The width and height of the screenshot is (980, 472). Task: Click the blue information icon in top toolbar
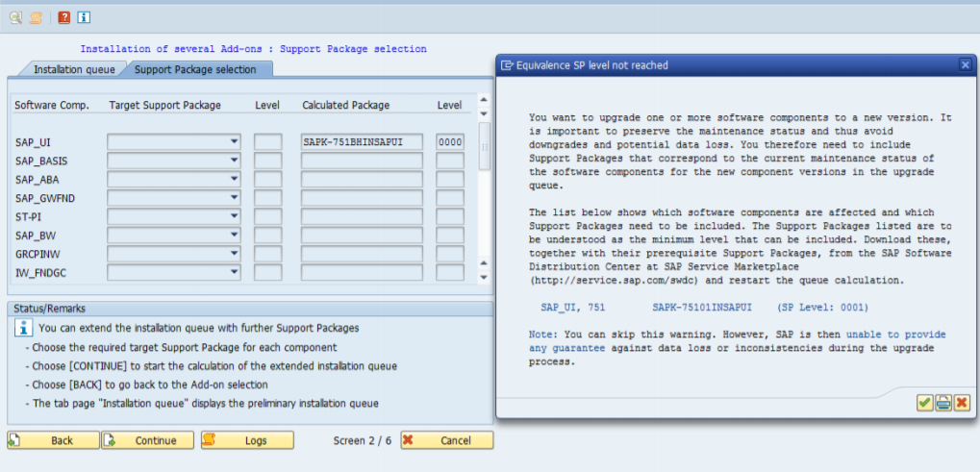[84, 17]
